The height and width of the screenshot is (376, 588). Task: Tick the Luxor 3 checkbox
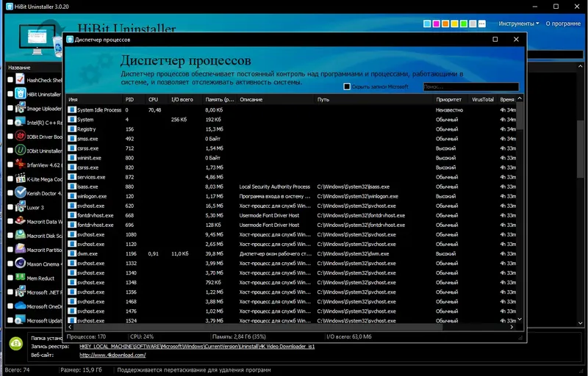click(10, 207)
